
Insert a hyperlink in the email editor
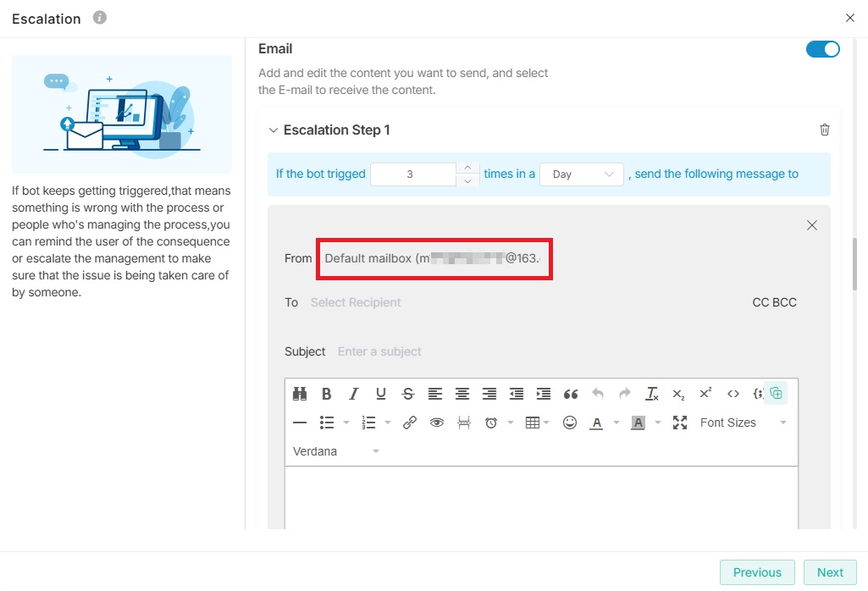(410, 422)
